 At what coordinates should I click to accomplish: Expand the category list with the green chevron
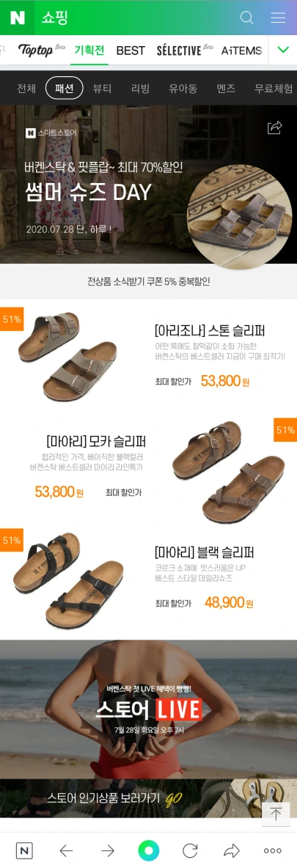tap(283, 50)
